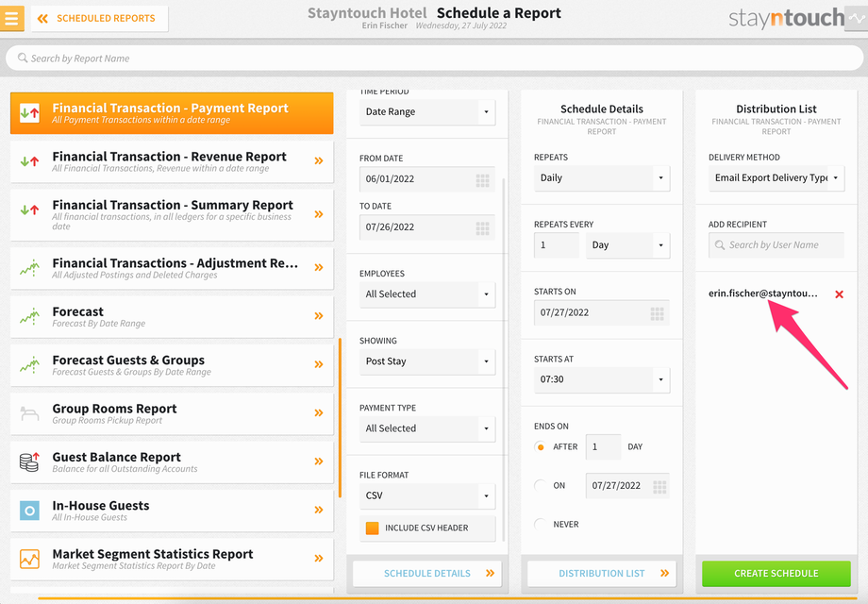This screenshot has height=604, width=868.
Task: Click the Group Rooms Report bed icon
Action: coord(29,413)
